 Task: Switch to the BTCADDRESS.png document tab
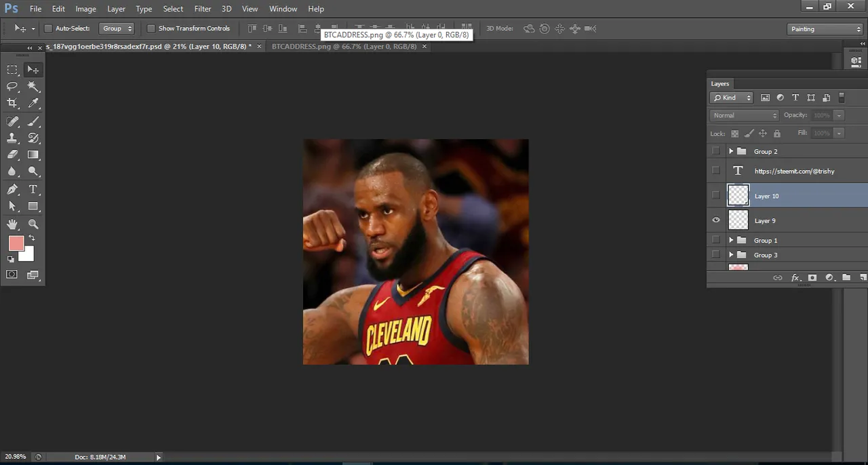click(344, 47)
